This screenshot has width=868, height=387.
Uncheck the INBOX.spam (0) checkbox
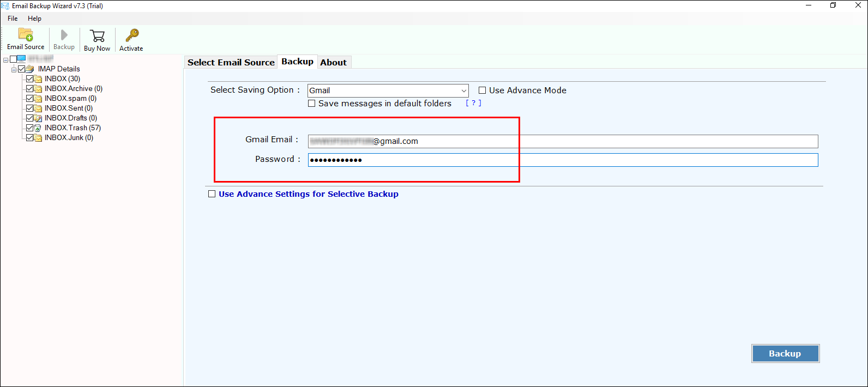(x=30, y=99)
